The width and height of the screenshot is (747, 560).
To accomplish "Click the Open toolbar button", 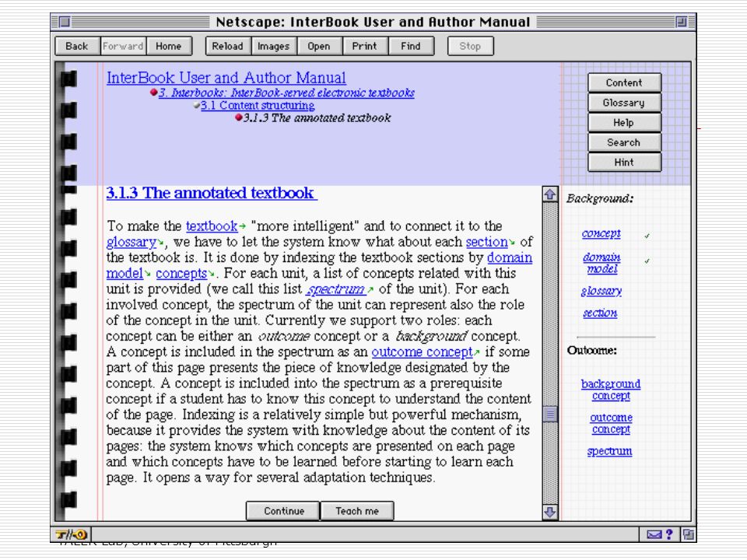I will pyautogui.click(x=319, y=46).
